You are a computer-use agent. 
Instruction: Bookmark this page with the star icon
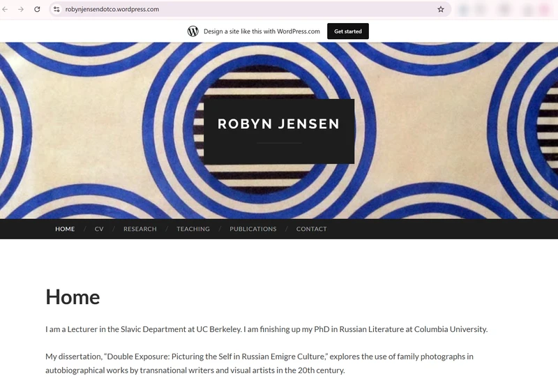click(441, 9)
